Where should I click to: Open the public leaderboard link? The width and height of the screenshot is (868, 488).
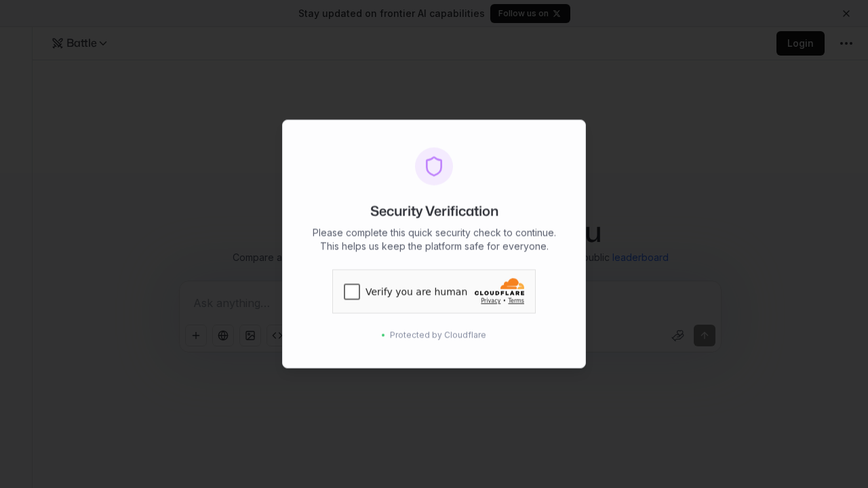tap(640, 258)
